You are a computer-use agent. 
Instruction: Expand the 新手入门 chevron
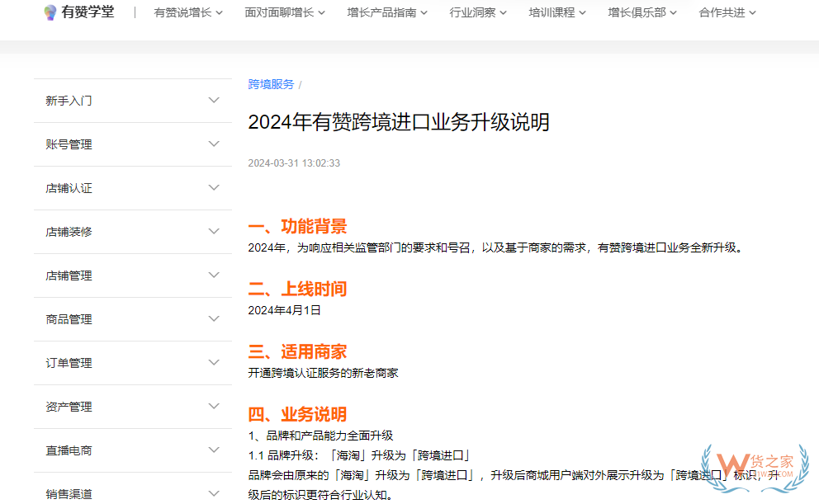tap(214, 100)
